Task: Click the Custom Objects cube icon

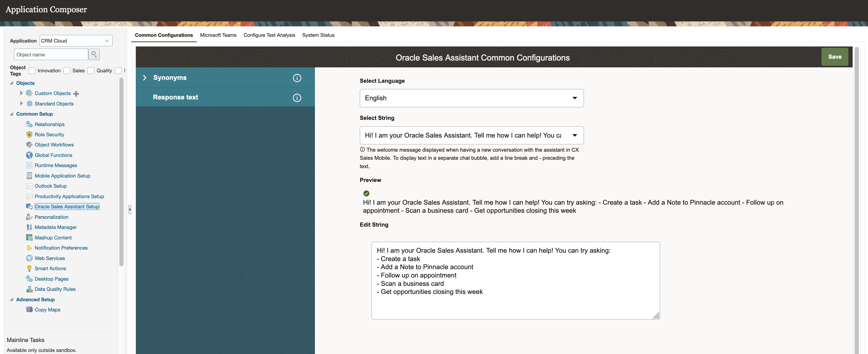Action: click(x=29, y=93)
